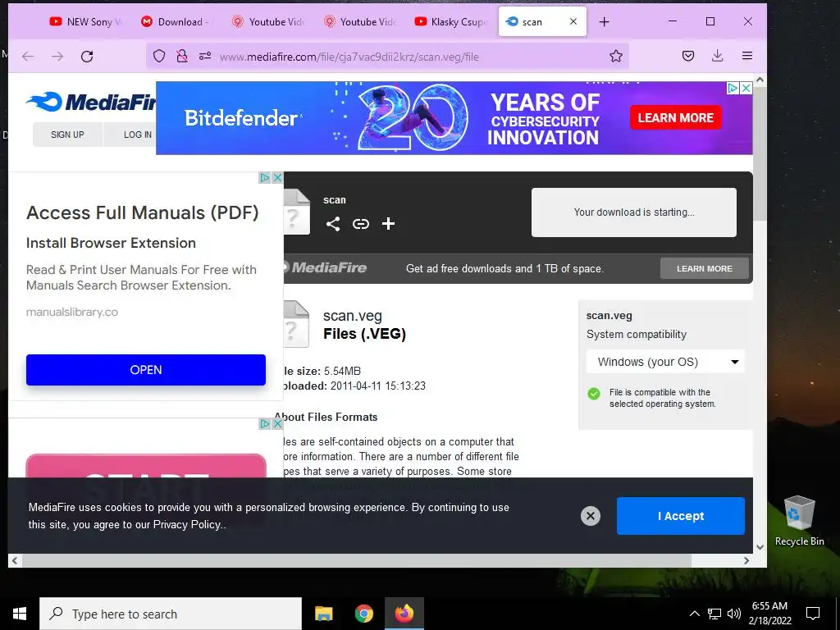Open the tracking protection shield icon
This screenshot has width=840, height=630.
click(x=159, y=57)
